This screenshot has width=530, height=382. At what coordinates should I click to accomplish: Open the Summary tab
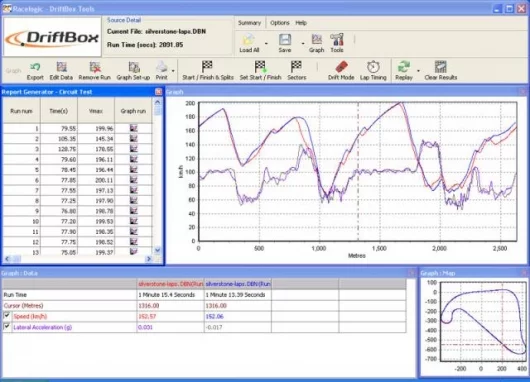coord(249,23)
